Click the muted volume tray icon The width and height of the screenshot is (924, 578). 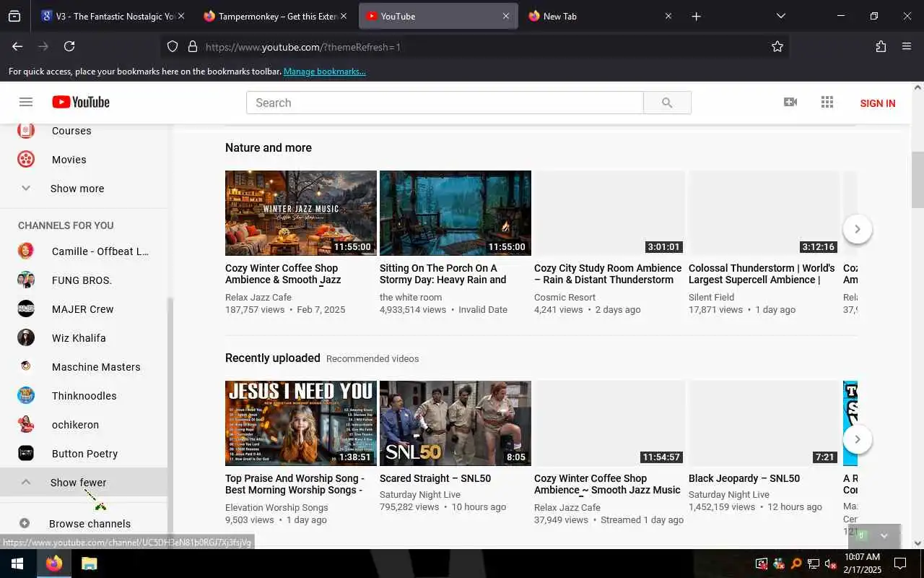click(830, 564)
